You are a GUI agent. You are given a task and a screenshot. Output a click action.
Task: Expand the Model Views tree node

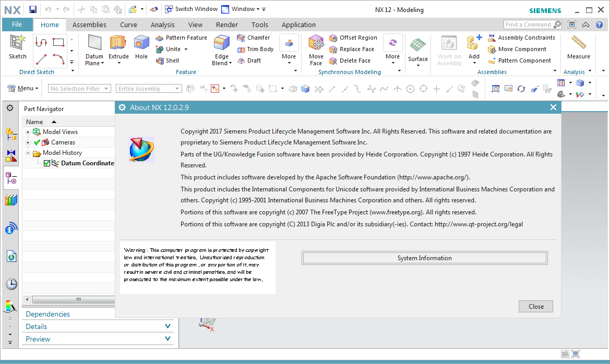(x=28, y=132)
